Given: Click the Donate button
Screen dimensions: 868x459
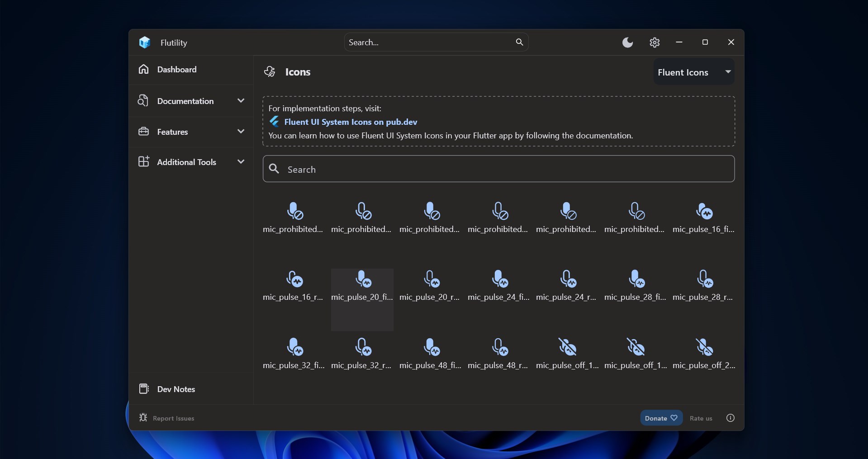Looking at the screenshot, I should pyautogui.click(x=661, y=418).
